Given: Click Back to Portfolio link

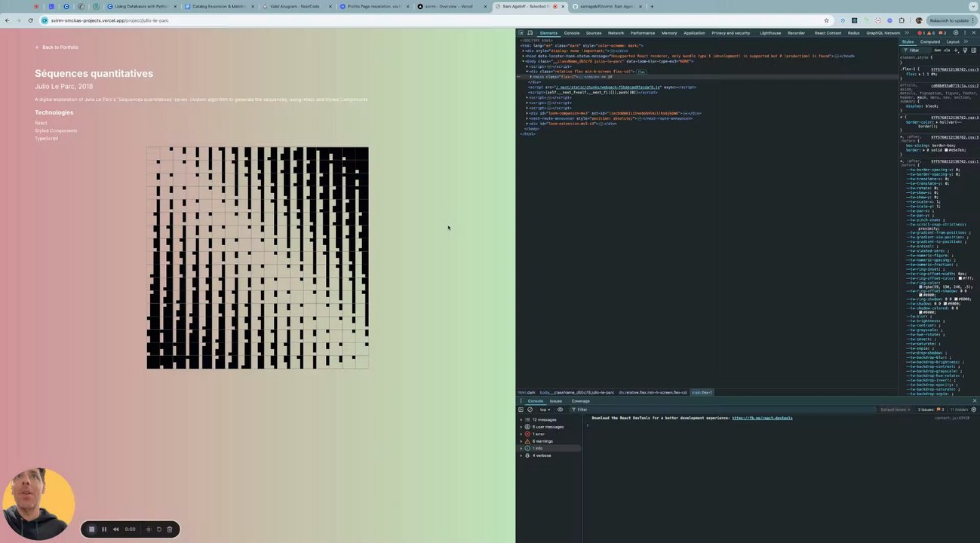Looking at the screenshot, I should point(57,47).
